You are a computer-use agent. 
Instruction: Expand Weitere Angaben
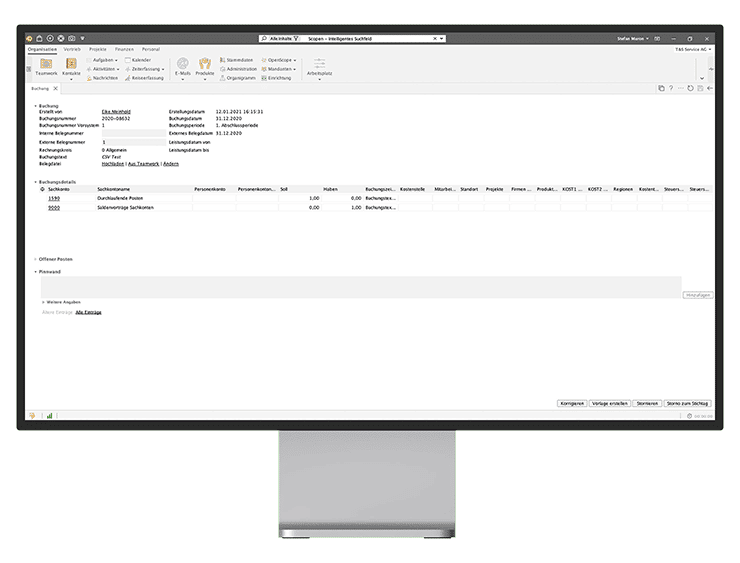(x=43, y=302)
